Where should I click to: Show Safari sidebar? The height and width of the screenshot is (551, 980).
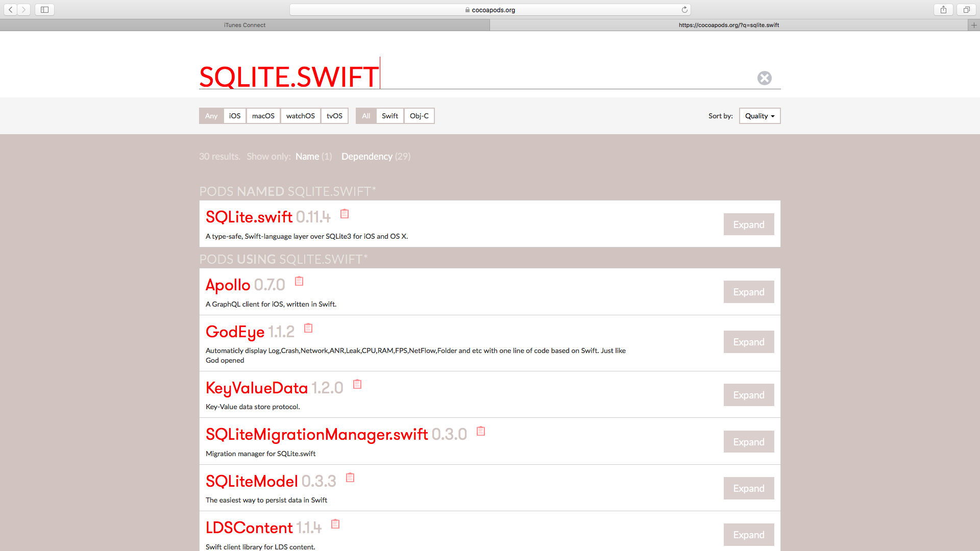(x=44, y=10)
